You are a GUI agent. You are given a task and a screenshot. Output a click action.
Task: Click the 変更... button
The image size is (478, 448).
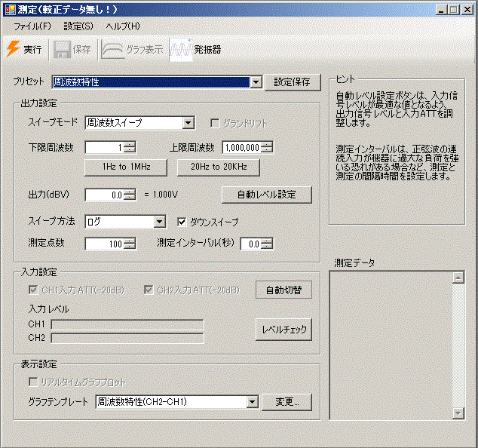(286, 402)
